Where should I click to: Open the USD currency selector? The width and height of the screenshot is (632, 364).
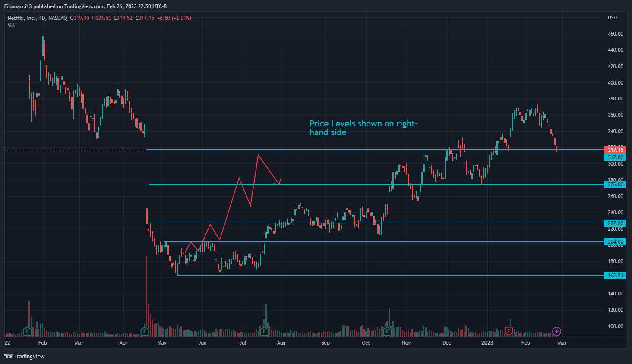point(612,18)
